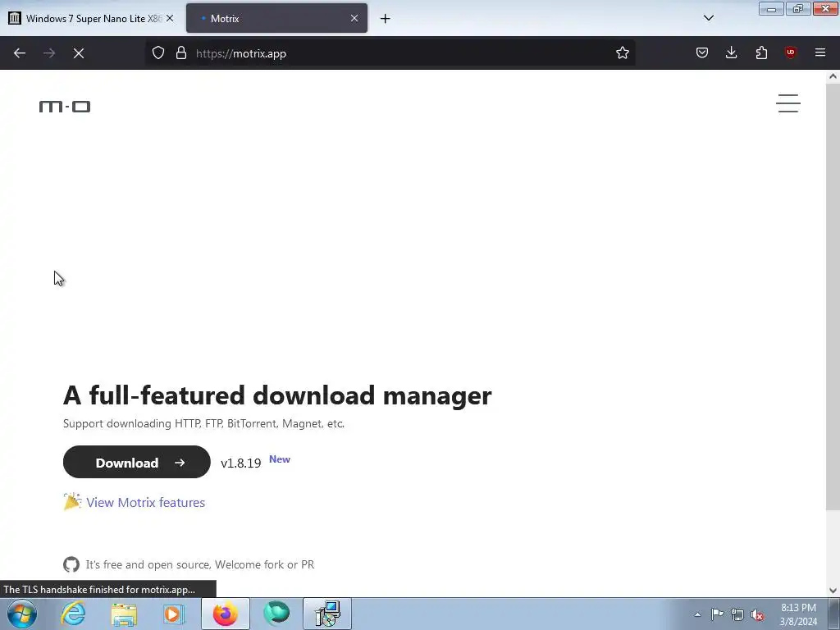Viewport: 840px width, 630px height.
Task: Select the Motrix tab
Action: click(276, 18)
